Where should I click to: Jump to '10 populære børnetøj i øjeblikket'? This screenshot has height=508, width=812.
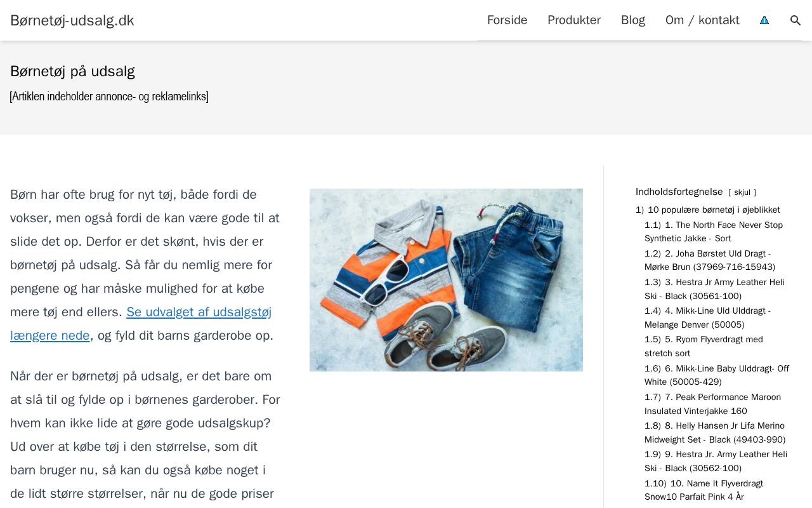708,210
